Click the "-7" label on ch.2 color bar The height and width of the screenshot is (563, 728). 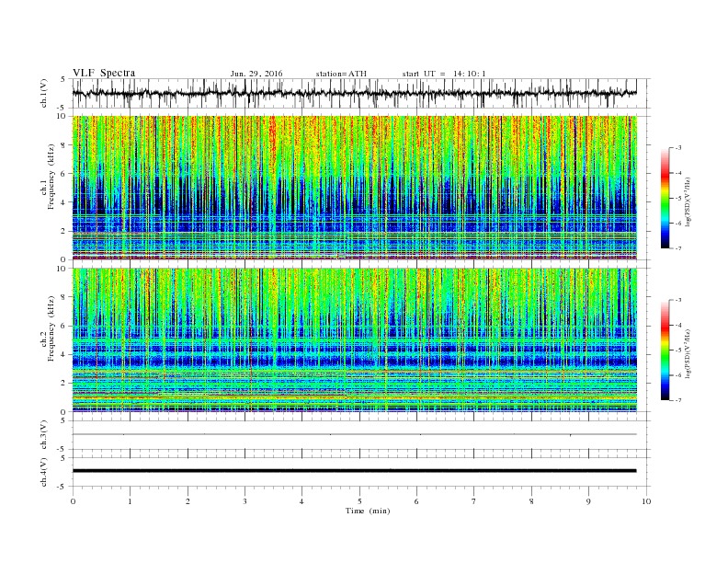pos(677,400)
